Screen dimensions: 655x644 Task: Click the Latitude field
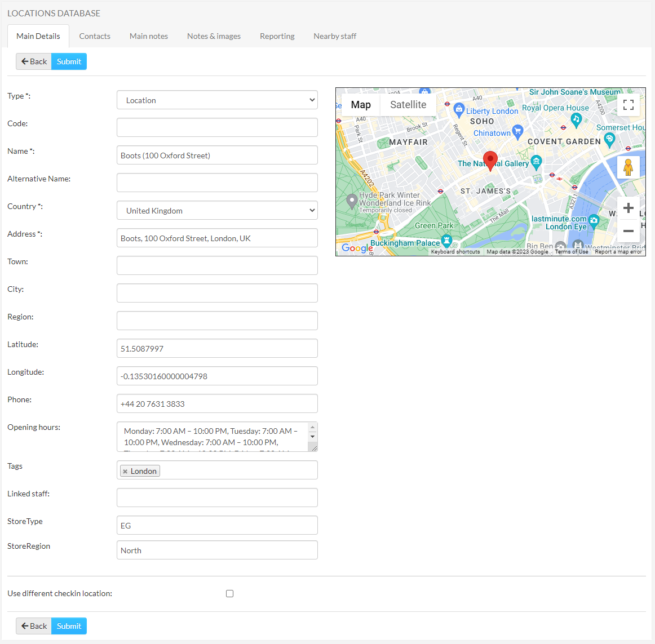[217, 348]
